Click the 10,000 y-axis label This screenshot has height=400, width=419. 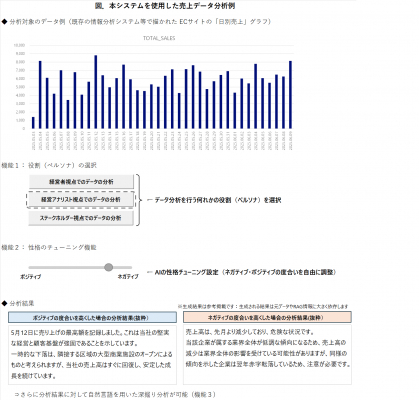pos(19,45)
